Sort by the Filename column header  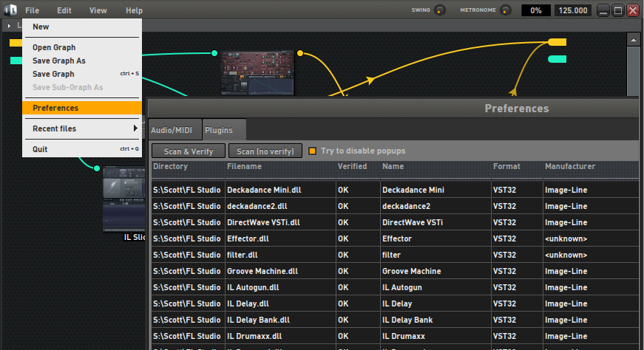[280, 168]
